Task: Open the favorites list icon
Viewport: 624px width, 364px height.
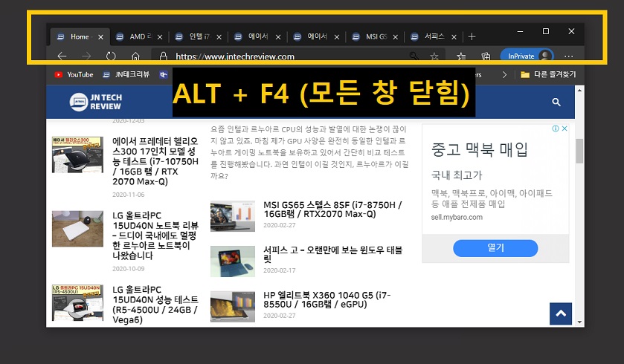Action: (461, 56)
